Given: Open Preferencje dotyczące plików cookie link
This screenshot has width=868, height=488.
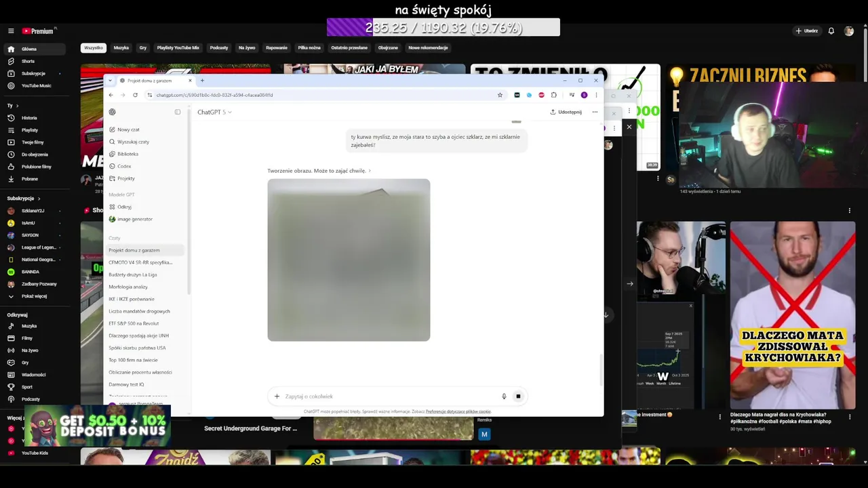Looking at the screenshot, I should 458,411.
